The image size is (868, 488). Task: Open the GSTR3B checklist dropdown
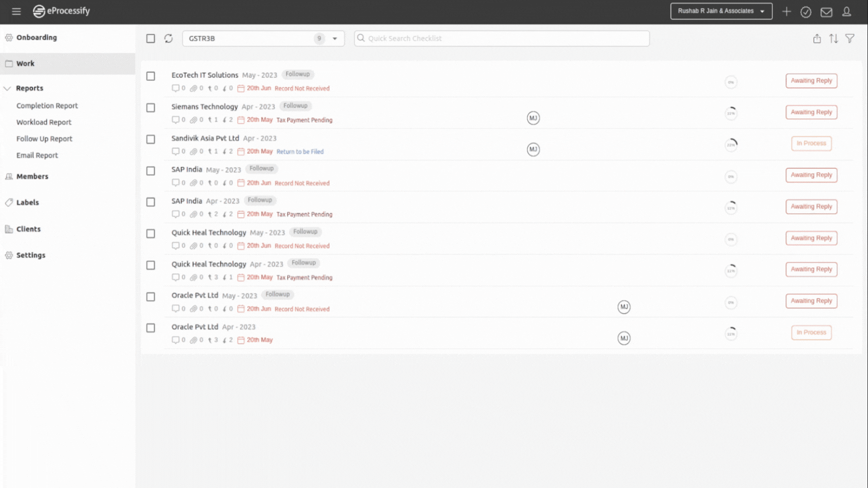point(263,38)
